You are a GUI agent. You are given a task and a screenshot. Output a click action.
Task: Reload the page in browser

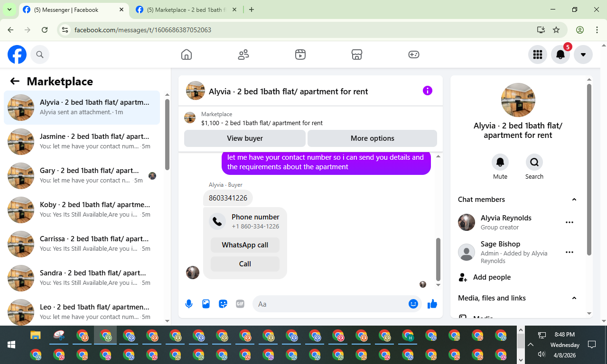point(45,30)
